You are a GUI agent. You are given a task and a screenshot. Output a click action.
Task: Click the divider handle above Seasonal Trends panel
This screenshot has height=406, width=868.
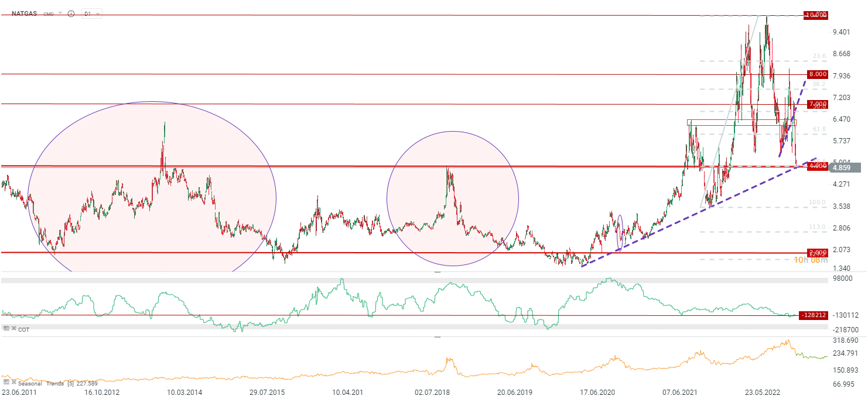click(436, 337)
